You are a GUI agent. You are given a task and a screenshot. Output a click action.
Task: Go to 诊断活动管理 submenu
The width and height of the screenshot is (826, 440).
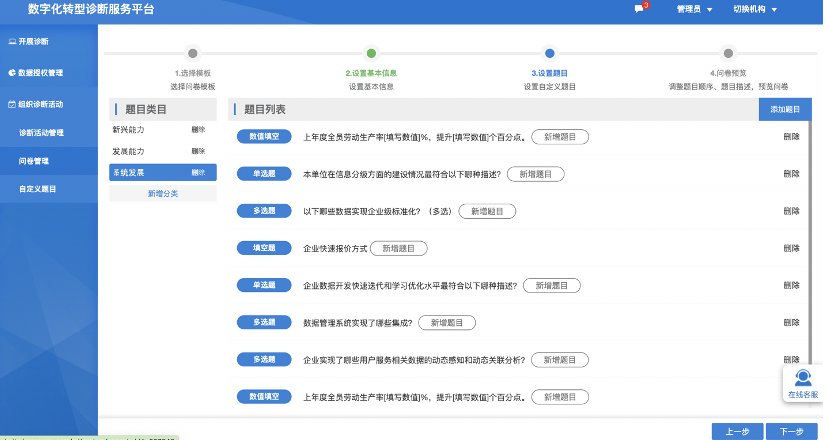click(41, 133)
